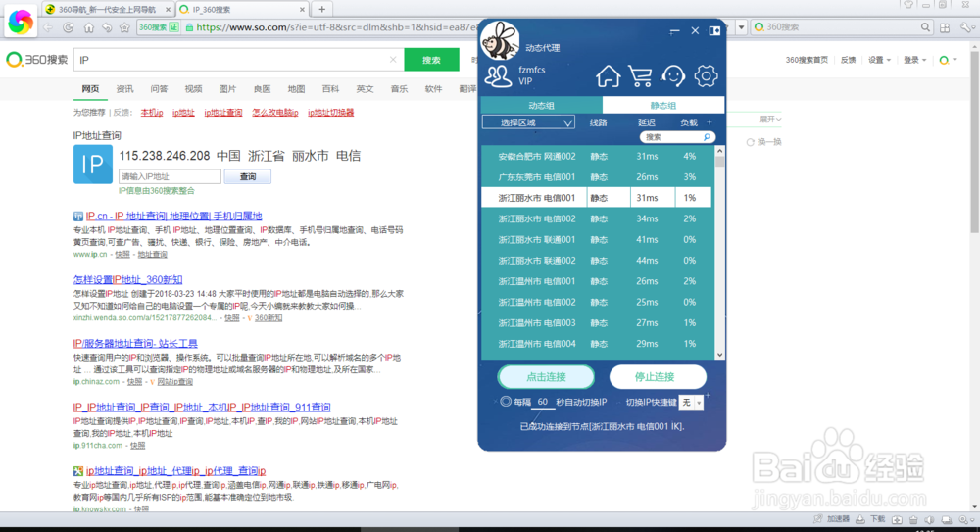Image resolution: width=980 pixels, height=532 pixels.
Task: Click the browser search box magnifier icon
Action: 926,27
